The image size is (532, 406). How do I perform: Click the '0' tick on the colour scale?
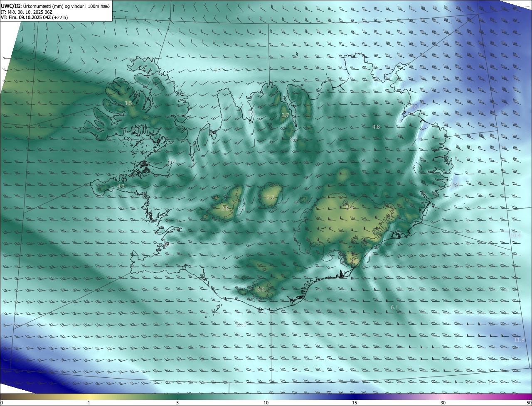(1, 403)
